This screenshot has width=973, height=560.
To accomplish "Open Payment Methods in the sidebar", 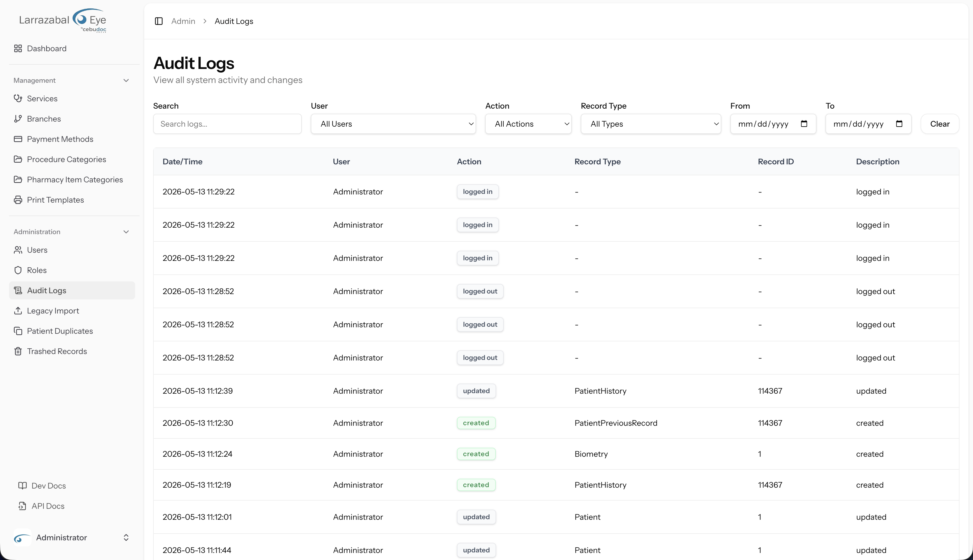I will point(72,139).
